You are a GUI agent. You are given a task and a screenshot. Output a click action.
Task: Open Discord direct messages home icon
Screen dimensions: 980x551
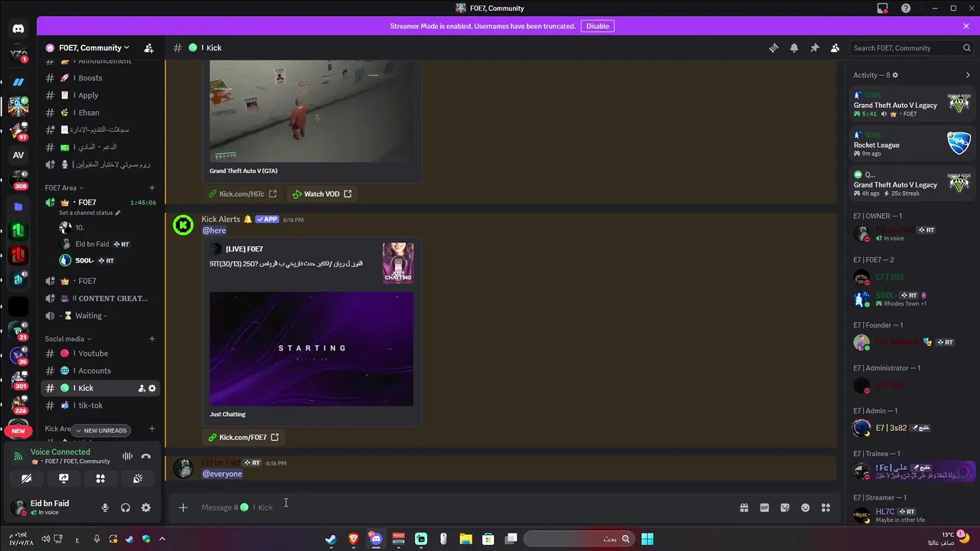click(x=18, y=28)
